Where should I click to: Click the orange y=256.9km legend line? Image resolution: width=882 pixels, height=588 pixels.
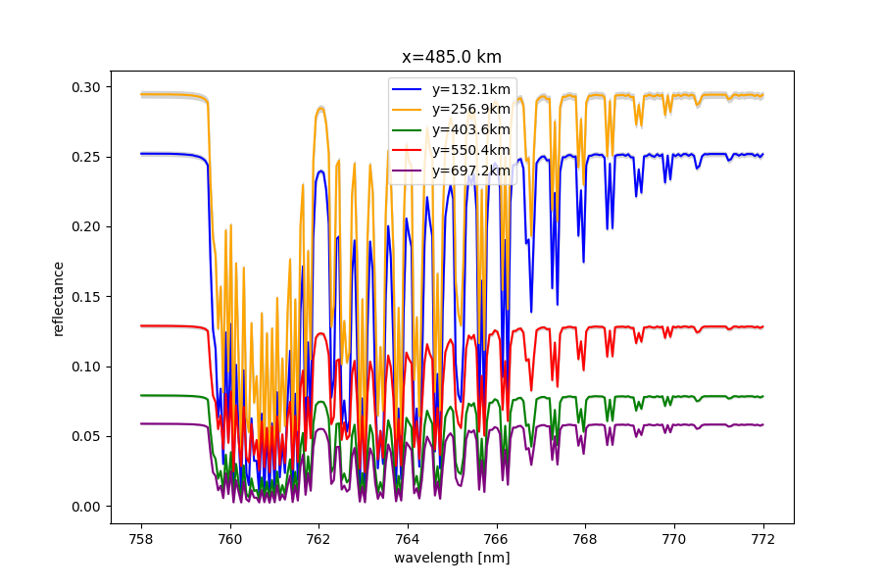406,110
